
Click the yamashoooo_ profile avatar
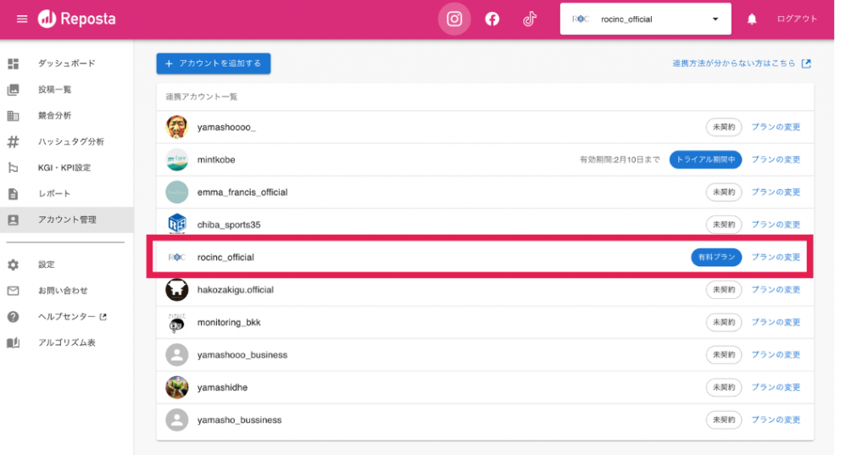click(x=176, y=127)
